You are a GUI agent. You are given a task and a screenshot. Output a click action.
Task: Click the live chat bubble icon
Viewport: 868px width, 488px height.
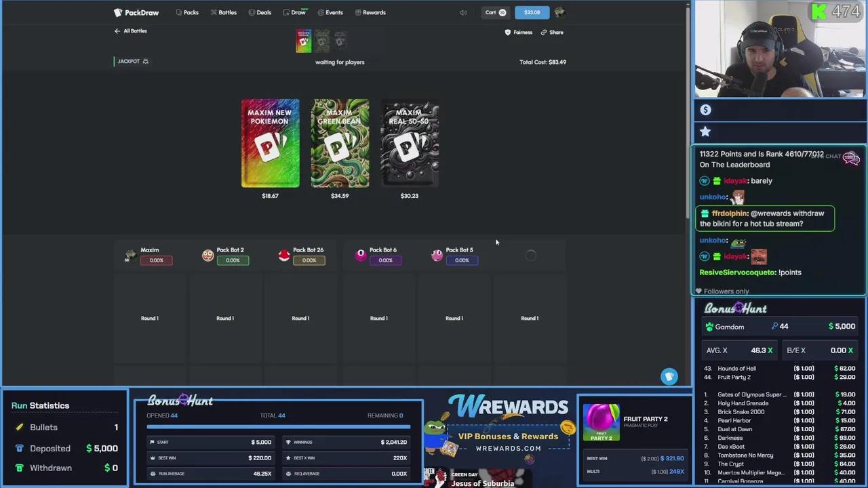[x=851, y=158]
